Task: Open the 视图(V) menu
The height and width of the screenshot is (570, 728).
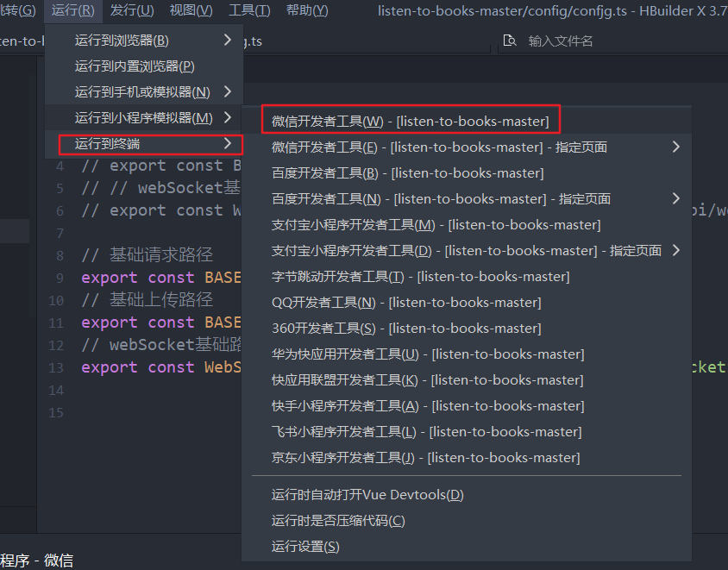Action: 191,10
